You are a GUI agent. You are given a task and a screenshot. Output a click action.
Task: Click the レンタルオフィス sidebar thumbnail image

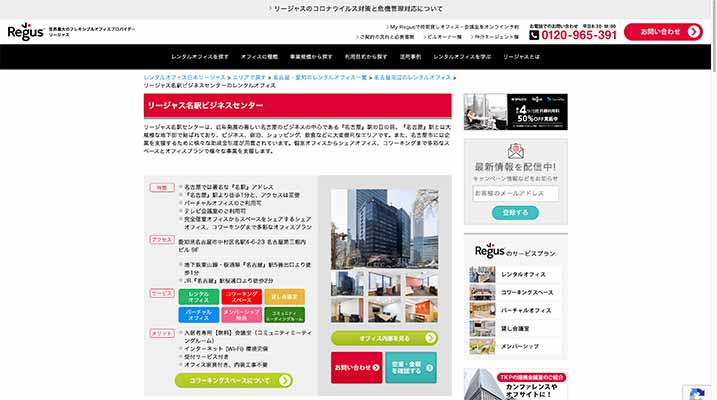point(482,275)
